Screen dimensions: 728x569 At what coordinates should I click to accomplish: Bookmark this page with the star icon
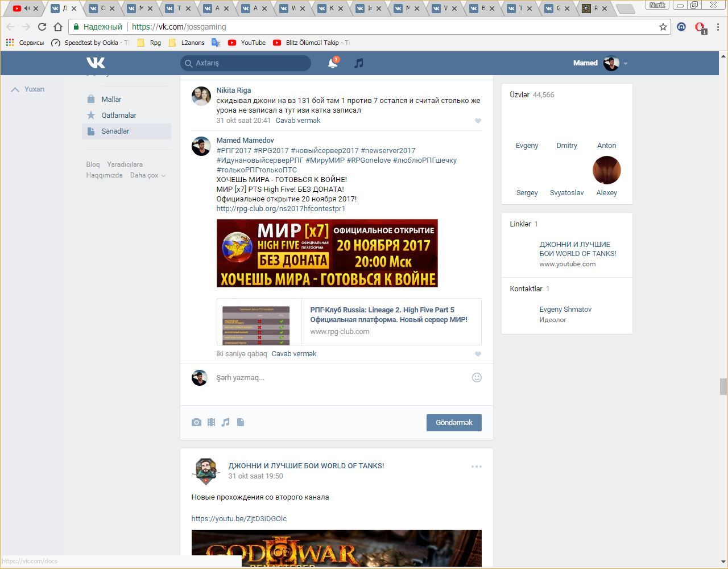(x=663, y=27)
